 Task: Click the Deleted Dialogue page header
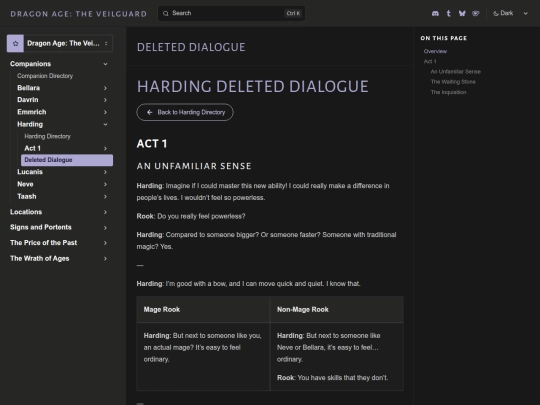pyautogui.click(x=191, y=47)
